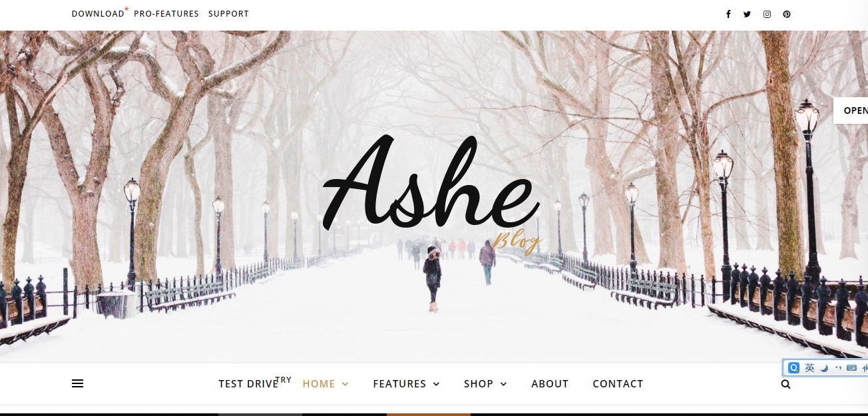Screen dimensions: 868x416
Task: Toggle the IME 英 language mode
Action: (809, 368)
